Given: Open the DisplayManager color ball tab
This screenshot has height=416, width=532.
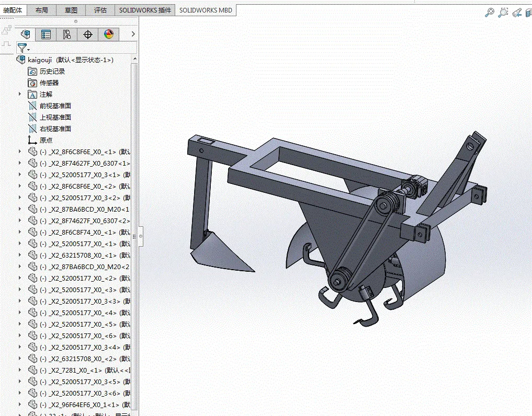Looking at the screenshot, I should [x=109, y=34].
